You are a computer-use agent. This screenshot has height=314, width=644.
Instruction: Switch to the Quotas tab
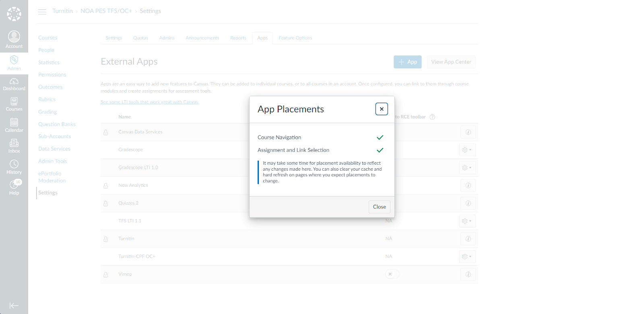140,38
